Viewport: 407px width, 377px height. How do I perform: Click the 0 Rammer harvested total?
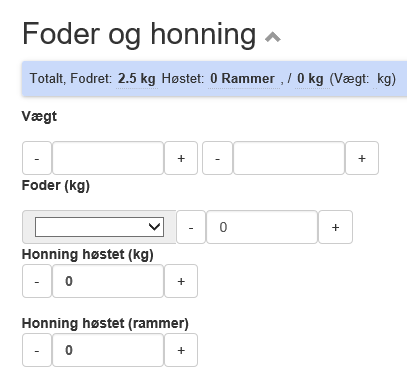coord(243,79)
